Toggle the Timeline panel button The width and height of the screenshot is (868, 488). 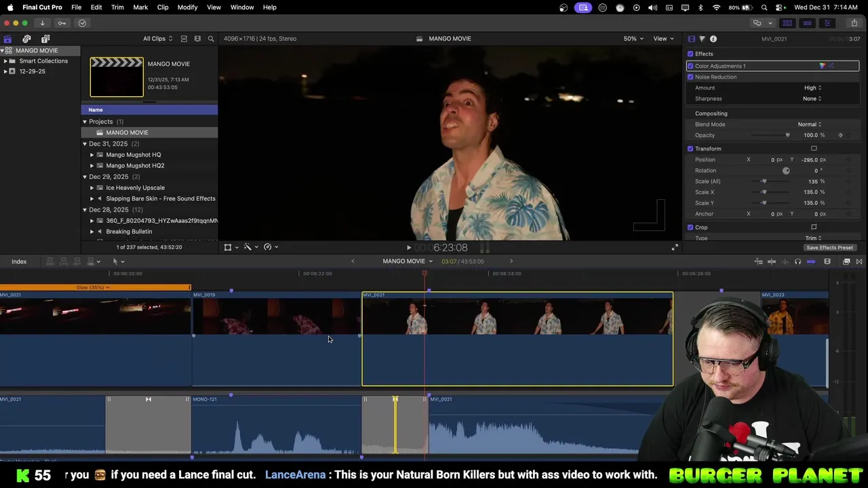click(807, 23)
